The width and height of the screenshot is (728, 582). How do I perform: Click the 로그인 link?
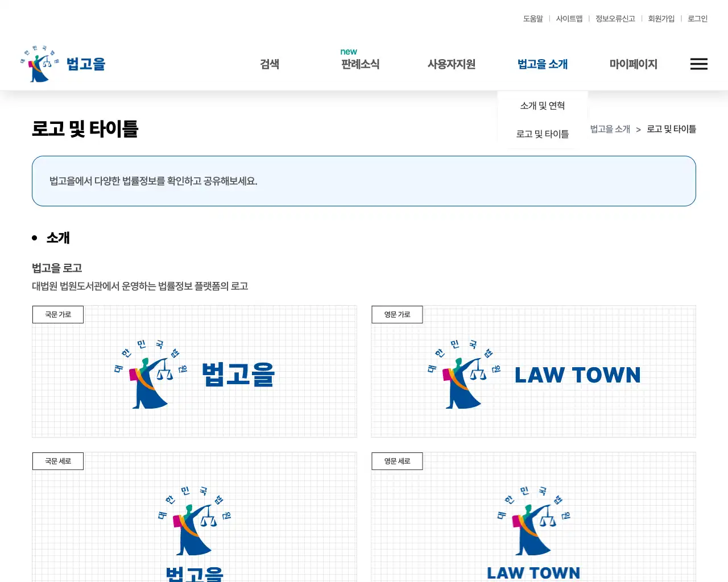click(x=697, y=19)
